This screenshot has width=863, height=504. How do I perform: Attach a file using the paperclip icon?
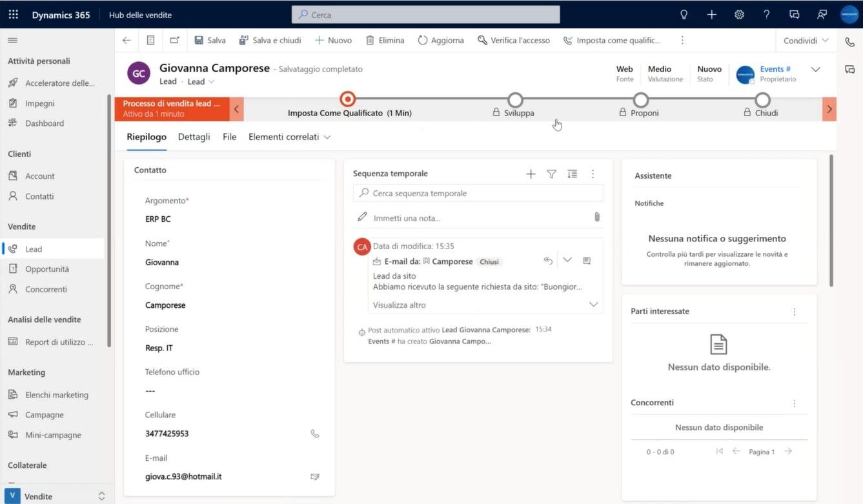[x=596, y=217]
